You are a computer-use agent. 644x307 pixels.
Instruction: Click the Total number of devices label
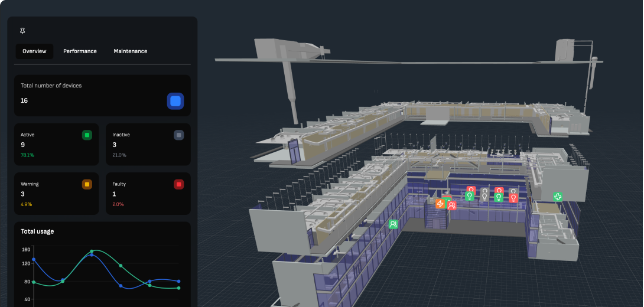tap(51, 86)
